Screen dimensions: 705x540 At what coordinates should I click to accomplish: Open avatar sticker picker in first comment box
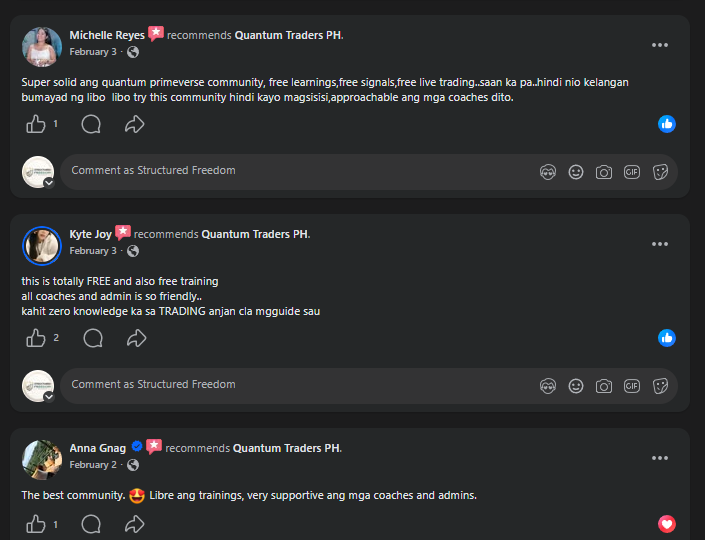547,172
